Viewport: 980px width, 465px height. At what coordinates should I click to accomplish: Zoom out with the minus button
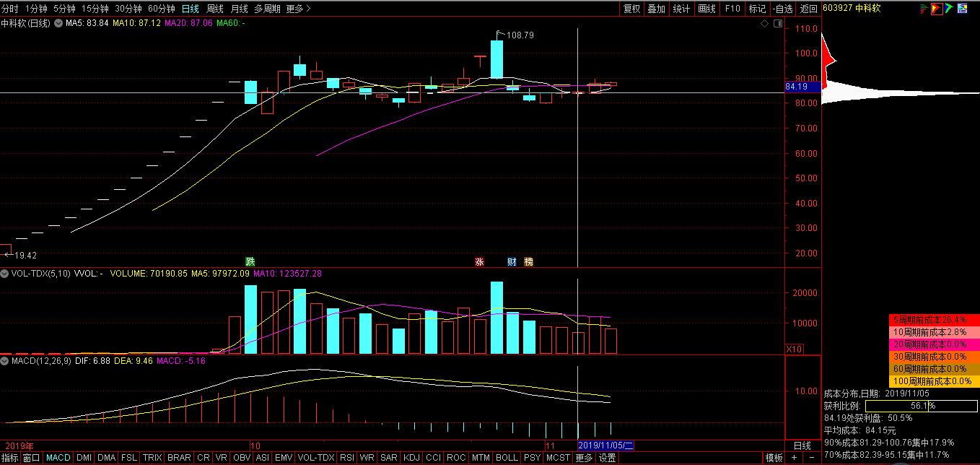click(x=811, y=458)
